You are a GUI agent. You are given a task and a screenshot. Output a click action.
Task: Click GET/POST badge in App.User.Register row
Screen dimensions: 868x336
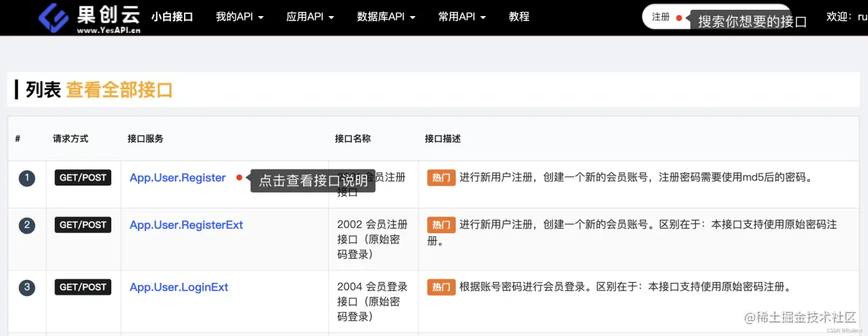pyautogui.click(x=83, y=178)
